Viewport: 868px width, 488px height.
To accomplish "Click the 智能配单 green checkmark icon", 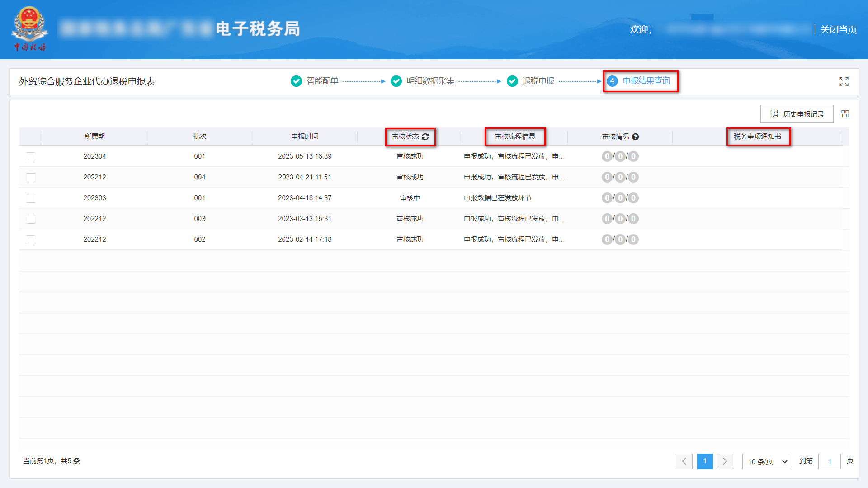I will tap(296, 81).
